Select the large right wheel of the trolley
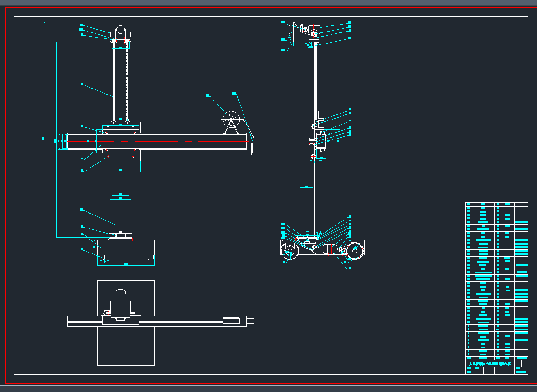Image resolution: width=537 pixels, height=392 pixels. click(x=355, y=250)
